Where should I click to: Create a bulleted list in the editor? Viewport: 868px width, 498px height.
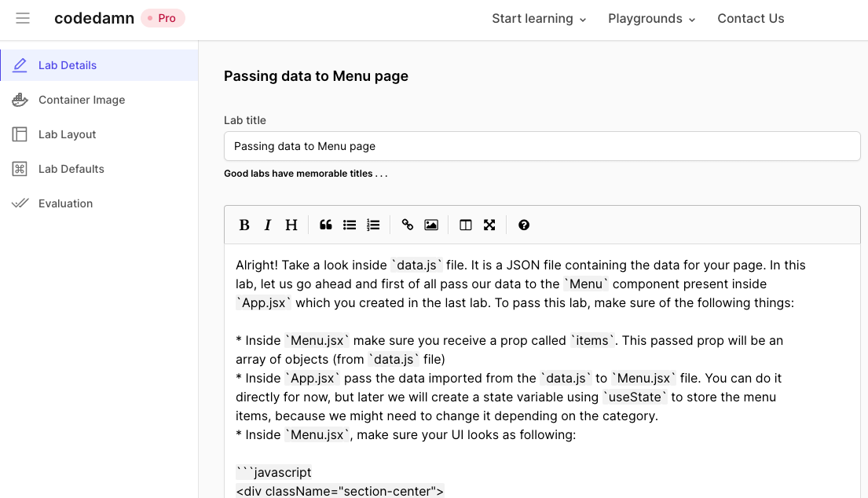350,225
